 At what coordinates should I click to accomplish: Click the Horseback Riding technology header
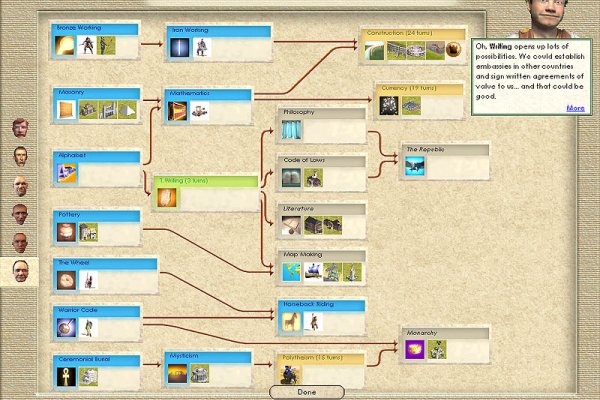coord(321,305)
